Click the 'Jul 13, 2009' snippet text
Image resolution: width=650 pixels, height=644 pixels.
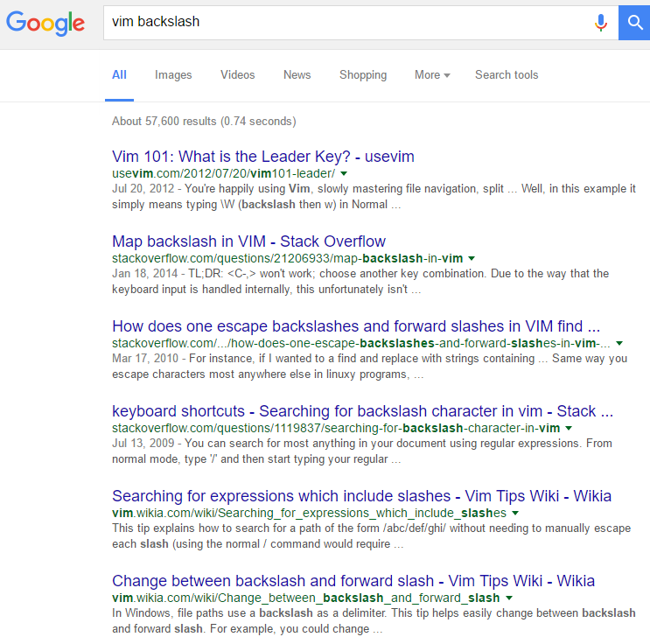(x=362, y=451)
